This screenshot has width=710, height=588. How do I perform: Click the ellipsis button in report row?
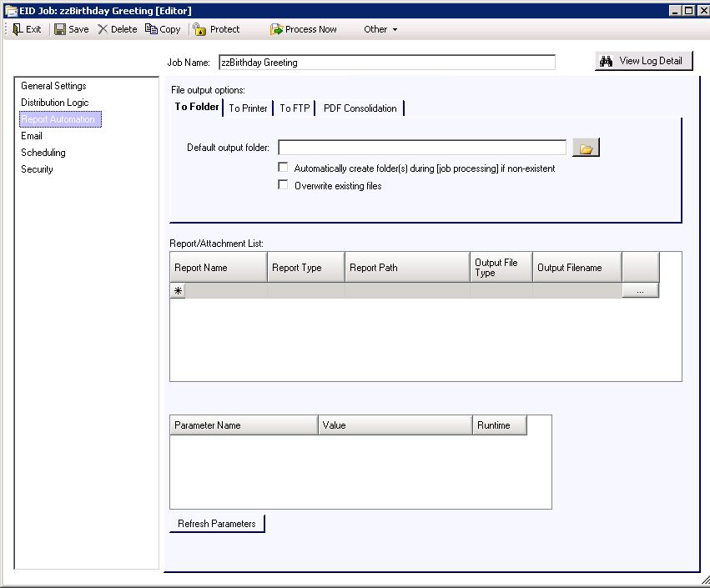640,290
